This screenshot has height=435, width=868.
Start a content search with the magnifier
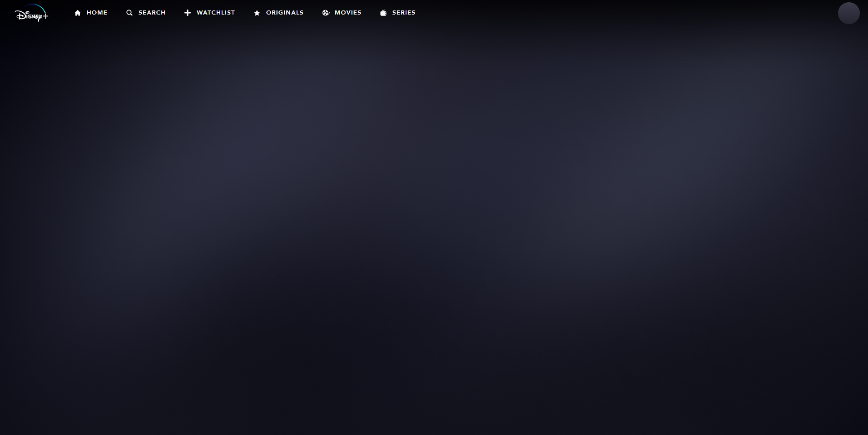(129, 12)
